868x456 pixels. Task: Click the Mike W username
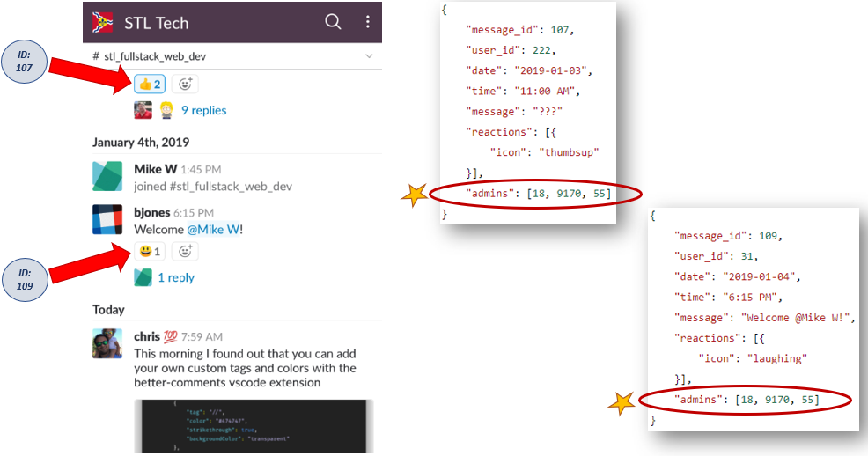point(155,169)
